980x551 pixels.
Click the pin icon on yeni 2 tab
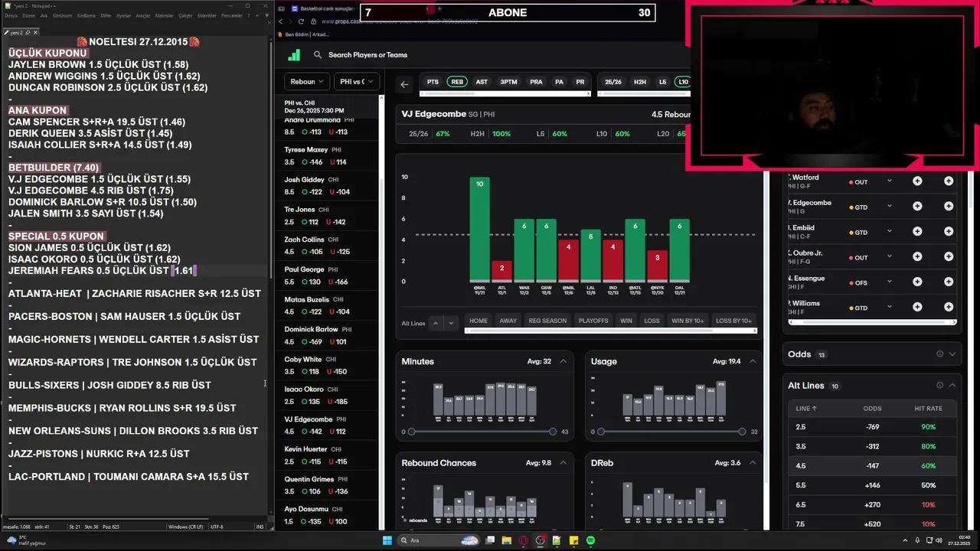28,33
